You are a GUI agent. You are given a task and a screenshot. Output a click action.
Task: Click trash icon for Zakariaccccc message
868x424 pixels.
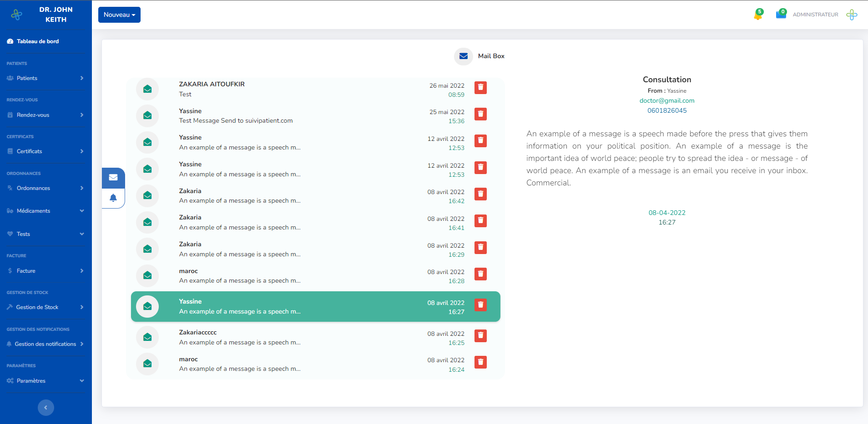pos(480,336)
